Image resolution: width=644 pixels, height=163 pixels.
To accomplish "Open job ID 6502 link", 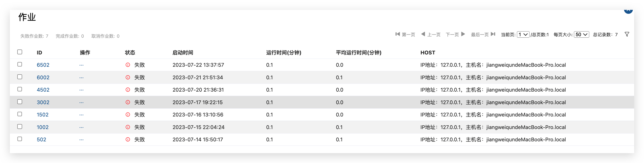I will click(x=43, y=65).
